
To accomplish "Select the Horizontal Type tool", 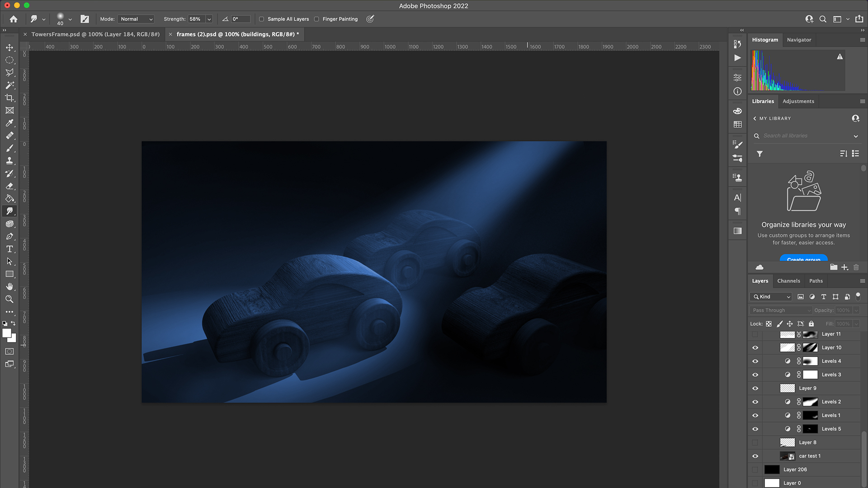I will (9, 249).
